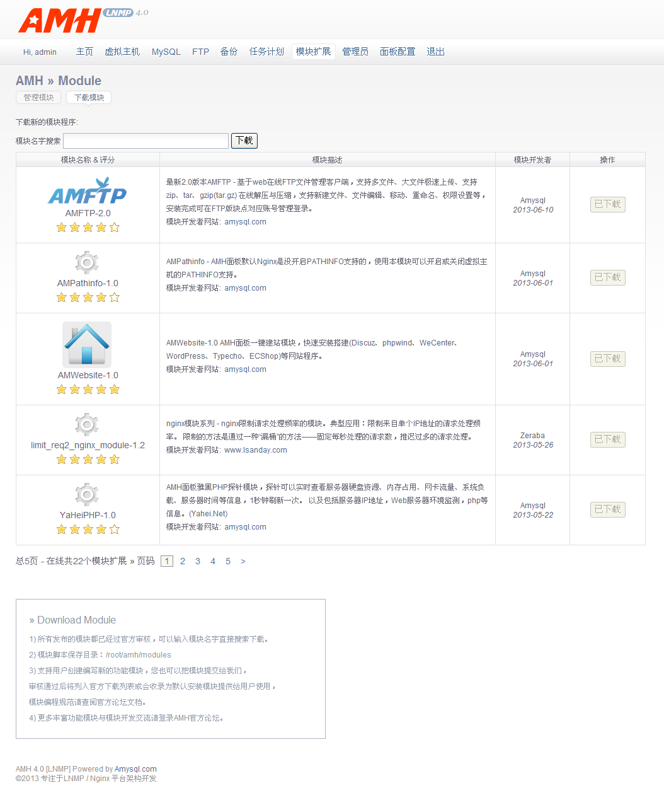Click the AMFTP-2.0 star rating
This screenshot has height=812, width=664.
(x=88, y=228)
